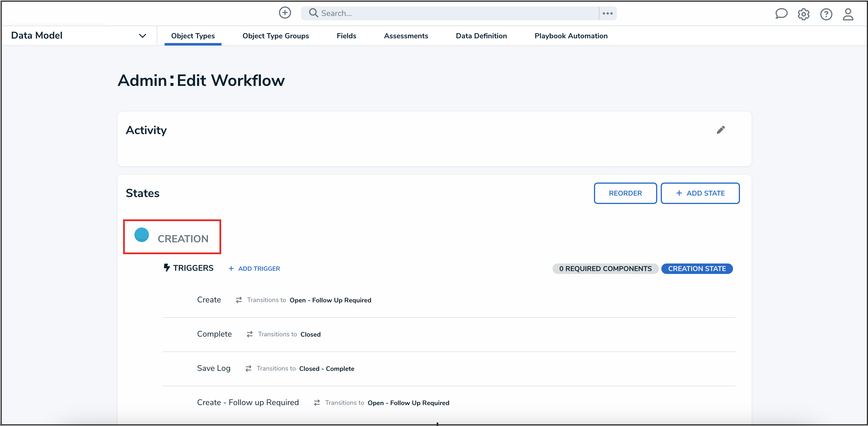Open the user profile icon
Viewport: 868px width, 426px height.
tap(849, 14)
